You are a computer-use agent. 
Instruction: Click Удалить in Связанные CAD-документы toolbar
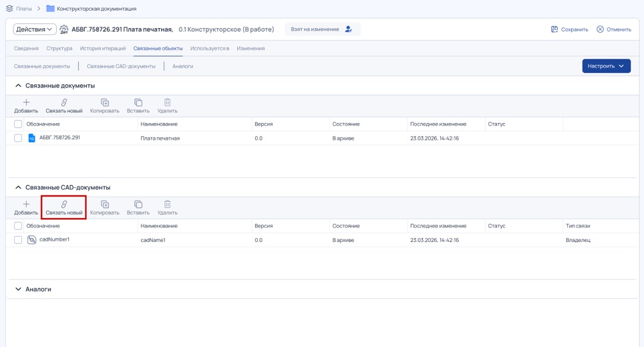tap(167, 208)
